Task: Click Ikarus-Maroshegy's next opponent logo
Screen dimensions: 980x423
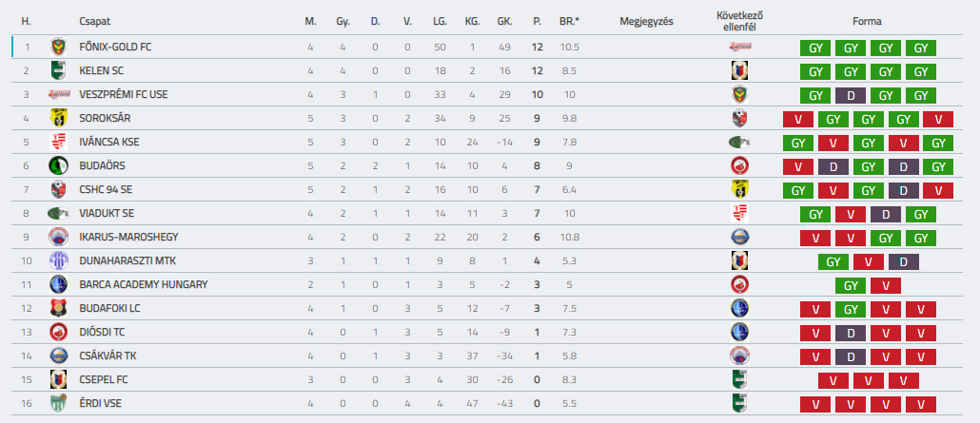Action: [x=740, y=237]
